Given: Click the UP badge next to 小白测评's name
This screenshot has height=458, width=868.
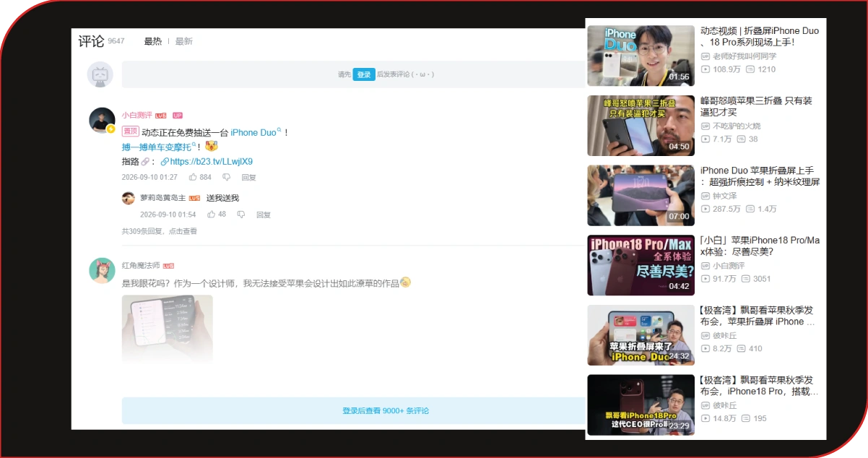Looking at the screenshot, I should point(178,116).
